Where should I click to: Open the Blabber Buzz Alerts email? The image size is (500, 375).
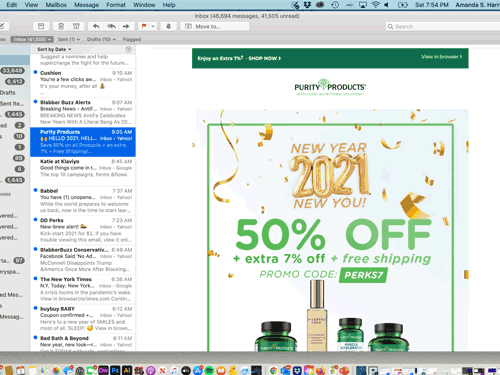83,112
